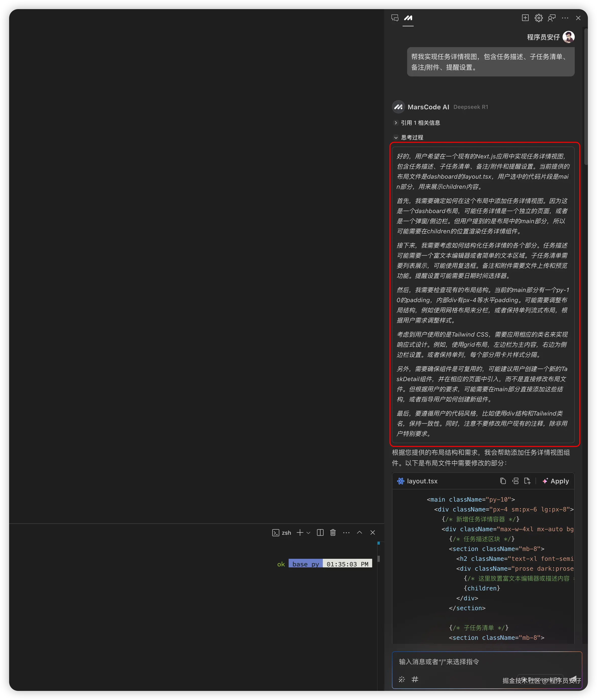The image size is (597, 700).
Task: Kill the terminal with the trash icon
Action: (x=333, y=533)
